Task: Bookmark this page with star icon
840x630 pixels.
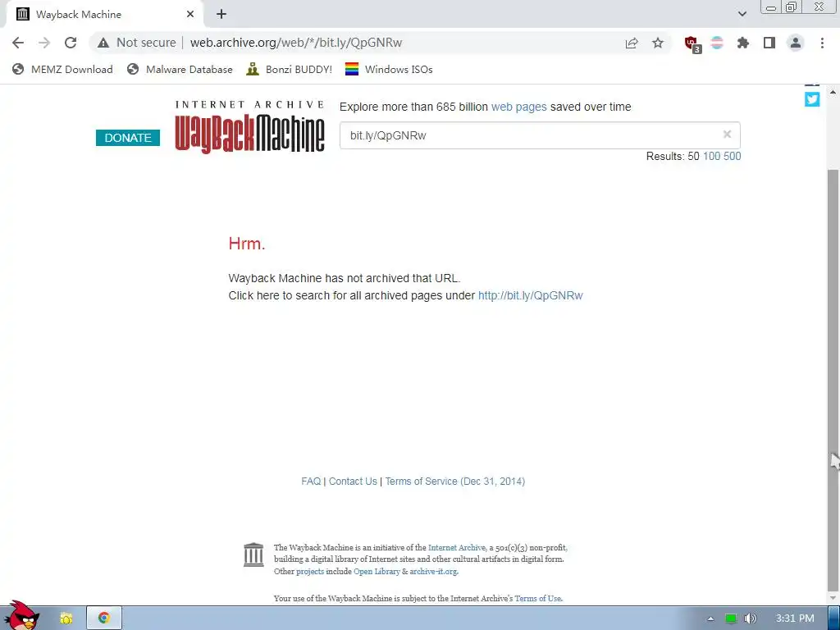Action: coord(658,43)
